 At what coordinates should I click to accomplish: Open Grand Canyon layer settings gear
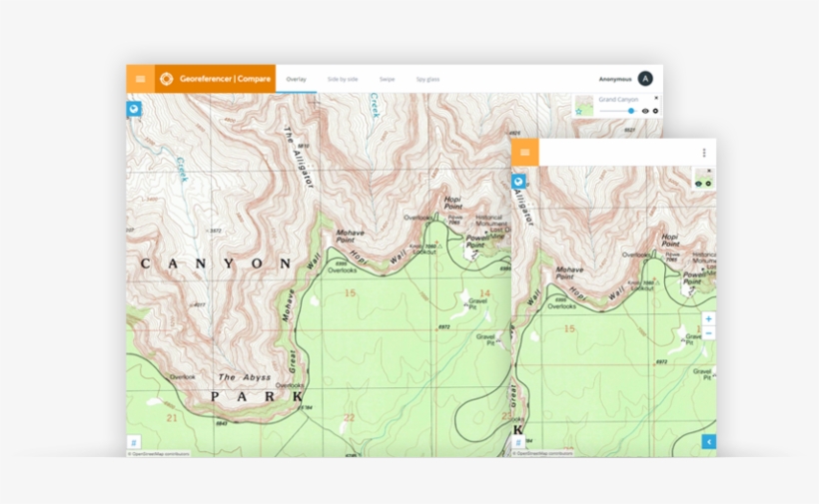coord(655,111)
